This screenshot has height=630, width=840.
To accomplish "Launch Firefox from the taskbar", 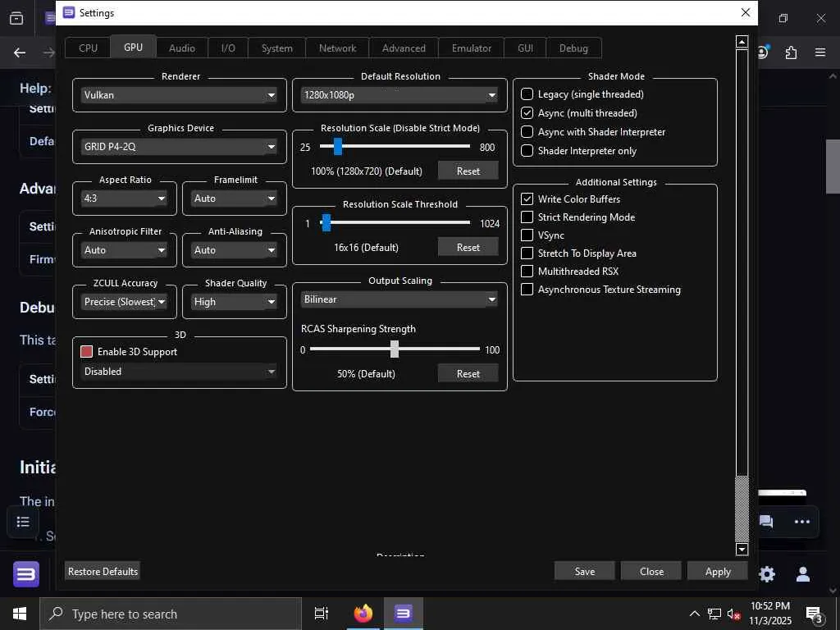I will click(363, 613).
